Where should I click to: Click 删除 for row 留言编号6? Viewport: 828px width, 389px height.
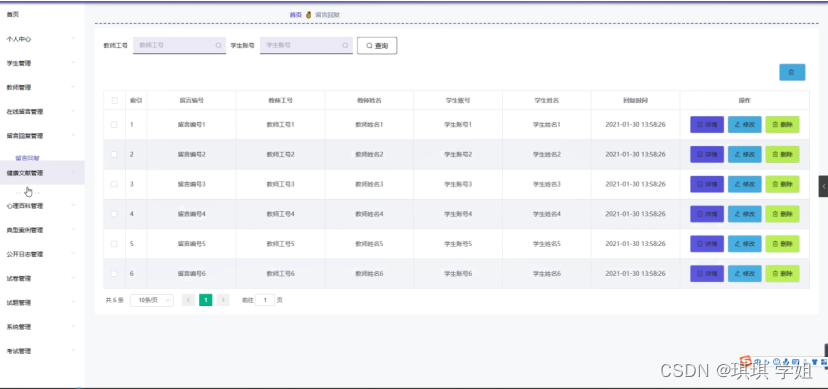click(782, 273)
